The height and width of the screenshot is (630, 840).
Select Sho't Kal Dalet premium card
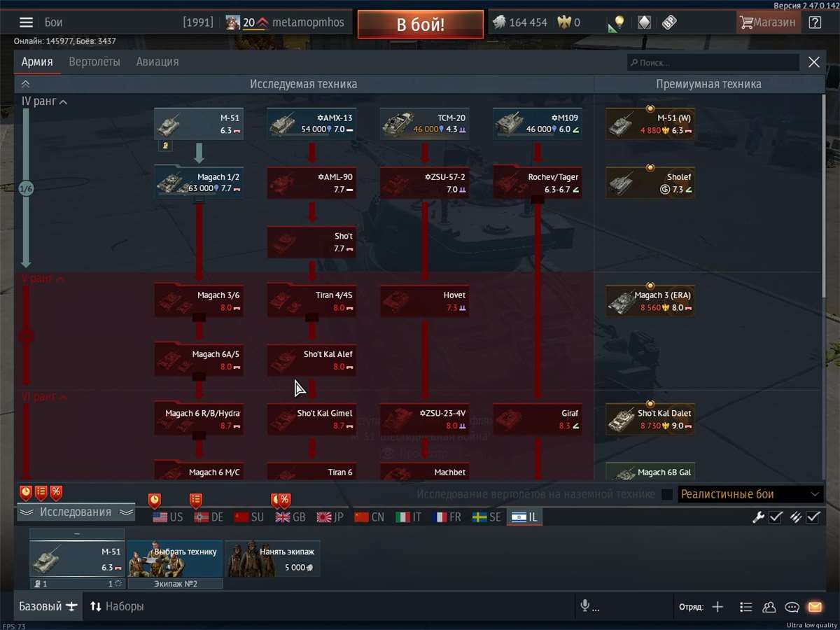point(650,419)
